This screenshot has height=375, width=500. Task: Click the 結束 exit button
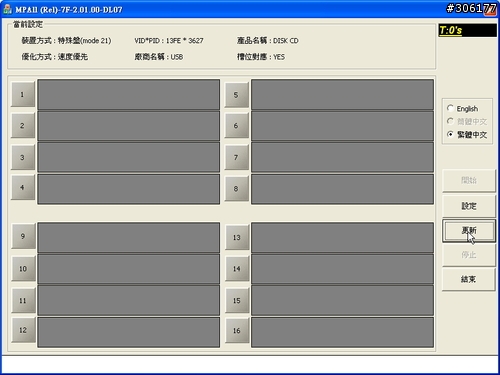coord(469,279)
